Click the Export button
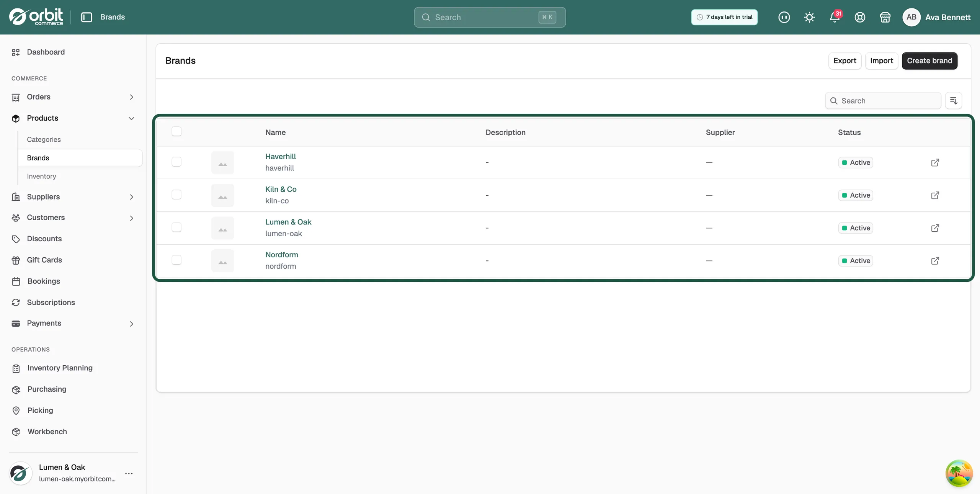The width and height of the screenshot is (980, 494). point(845,61)
